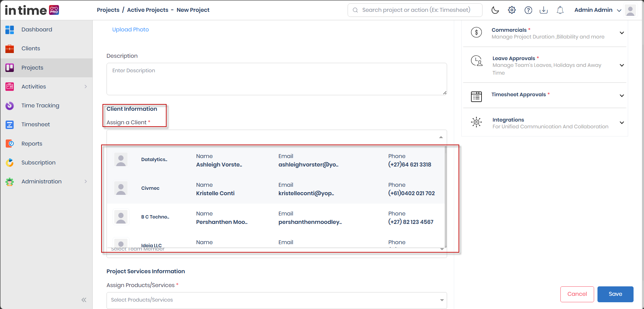
Task: Click the Enter Description text area
Action: (x=276, y=79)
